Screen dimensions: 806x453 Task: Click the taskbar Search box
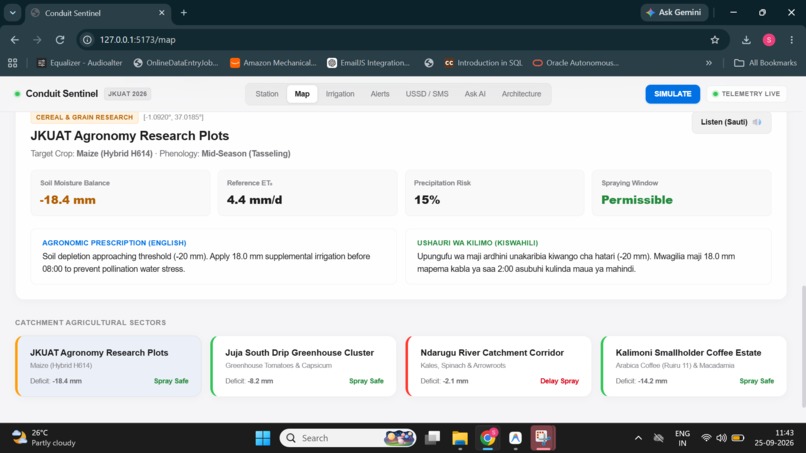pyautogui.click(x=348, y=438)
